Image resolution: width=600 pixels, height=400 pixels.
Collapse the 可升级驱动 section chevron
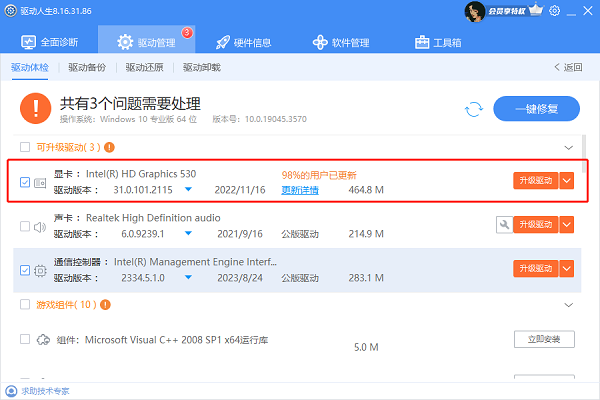coord(569,148)
